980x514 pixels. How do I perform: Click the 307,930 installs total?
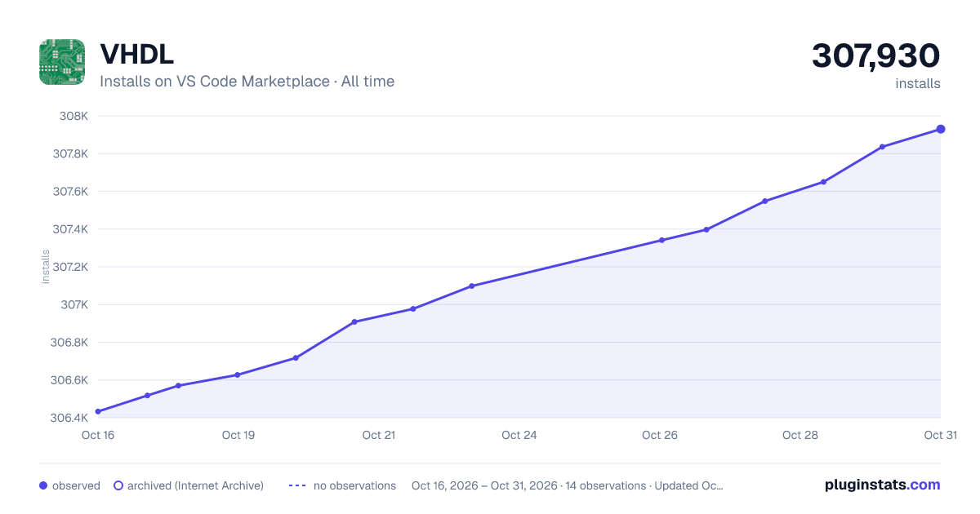click(876, 56)
